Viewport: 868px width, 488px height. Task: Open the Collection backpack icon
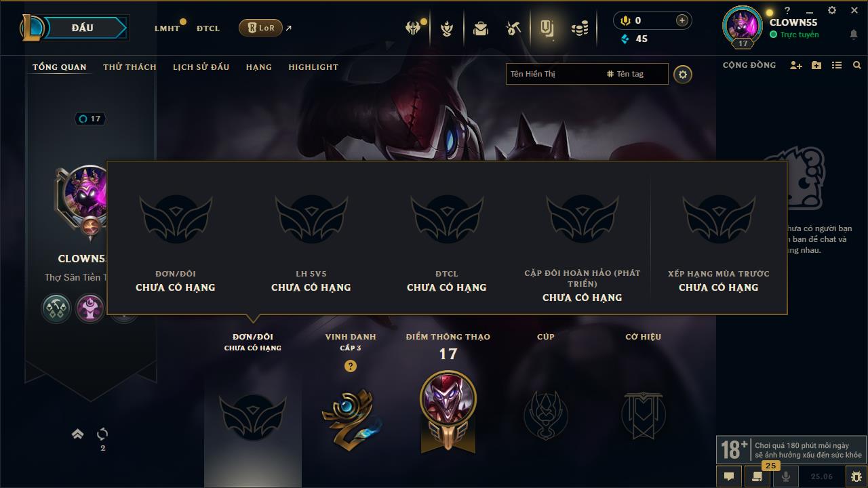coord(481,28)
